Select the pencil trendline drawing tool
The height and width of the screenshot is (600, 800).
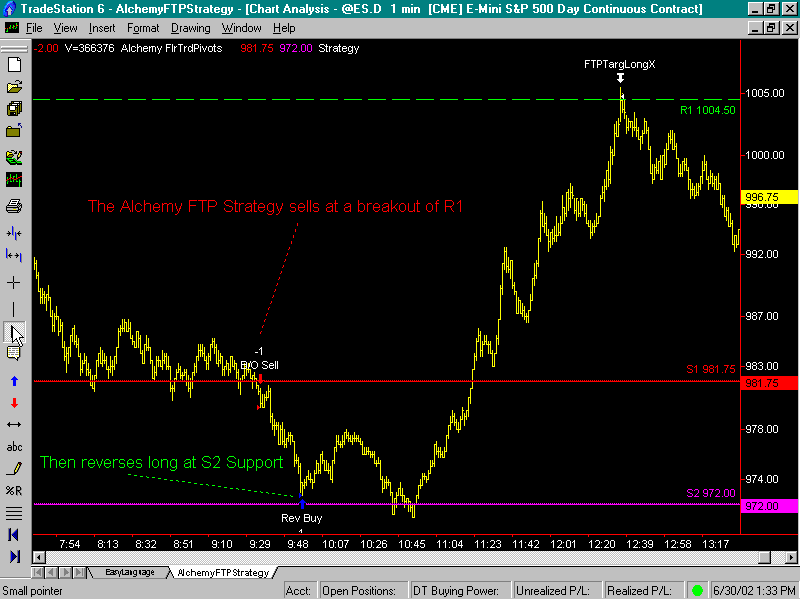(14, 468)
